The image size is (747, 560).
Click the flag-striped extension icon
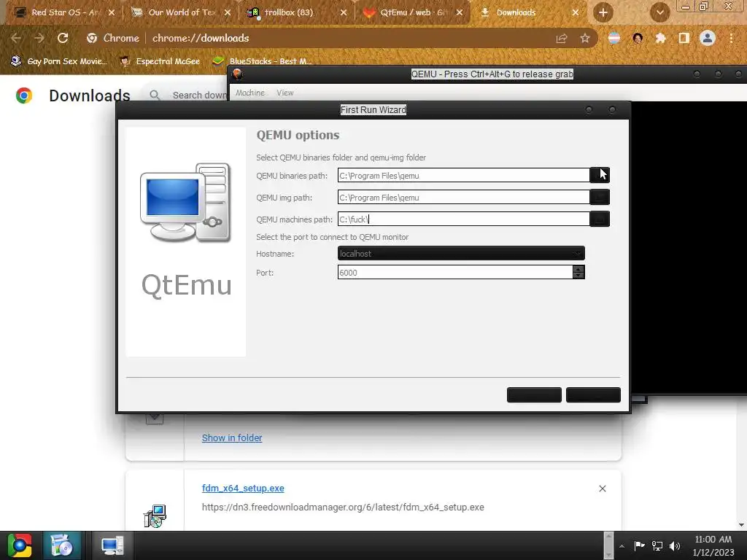[x=614, y=38]
